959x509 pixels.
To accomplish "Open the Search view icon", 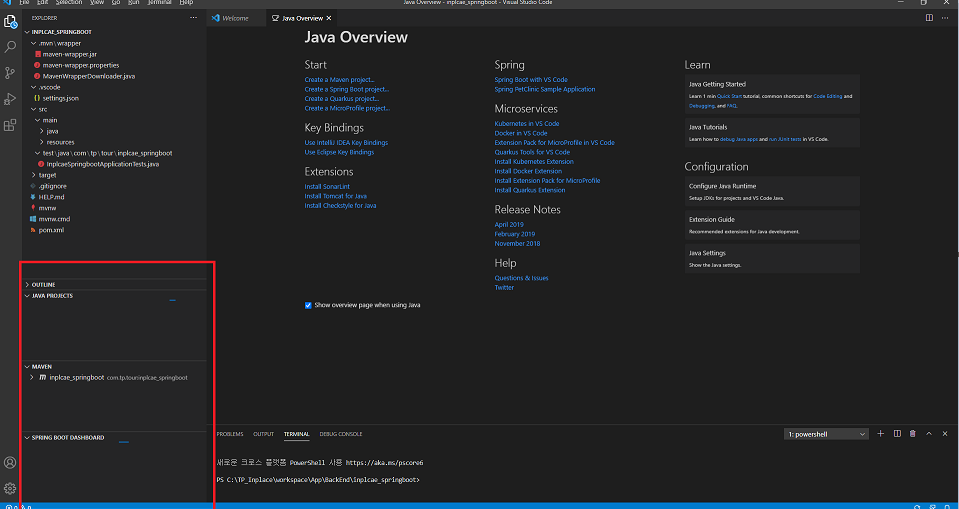I will coord(10,46).
